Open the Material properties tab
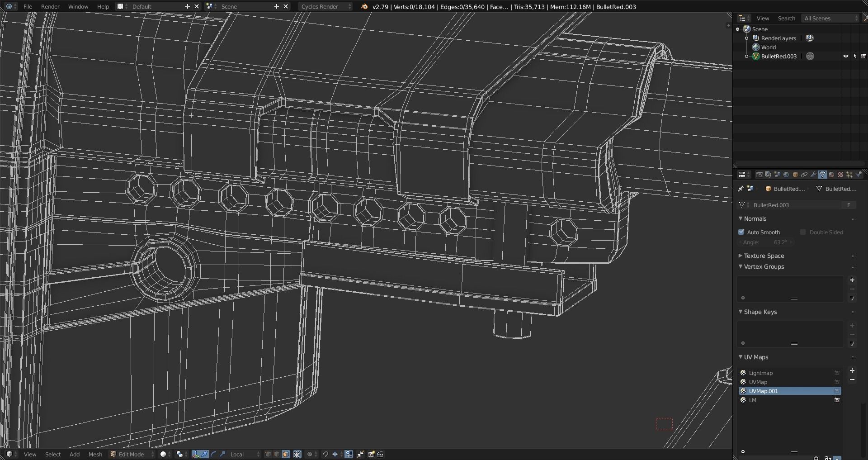Screen dimensions: 868x460 point(831,175)
